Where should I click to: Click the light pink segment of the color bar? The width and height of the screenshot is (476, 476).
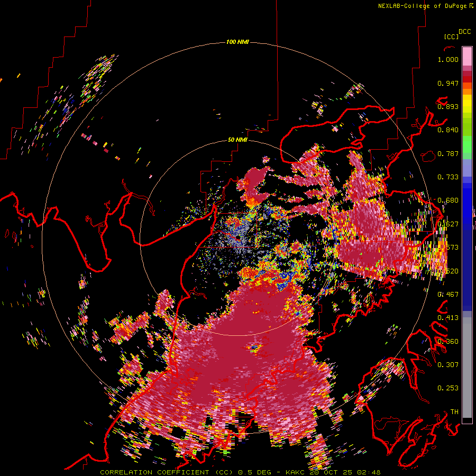(467, 57)
